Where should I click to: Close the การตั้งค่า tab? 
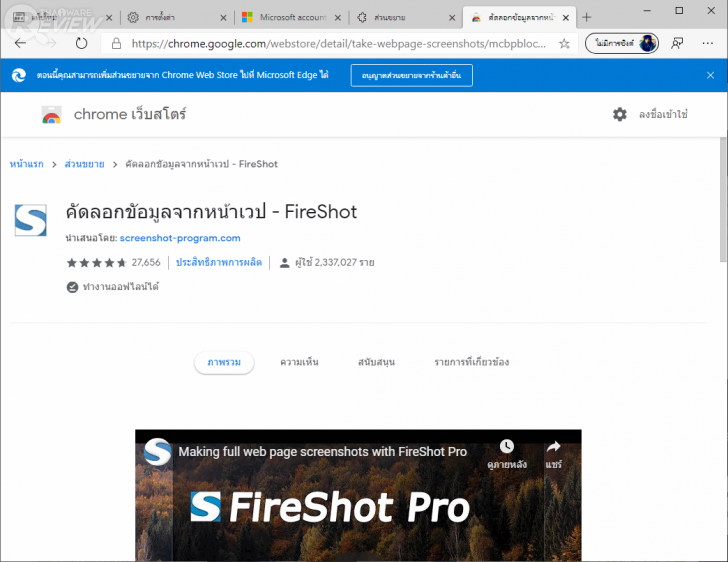[x=223, y=18]
